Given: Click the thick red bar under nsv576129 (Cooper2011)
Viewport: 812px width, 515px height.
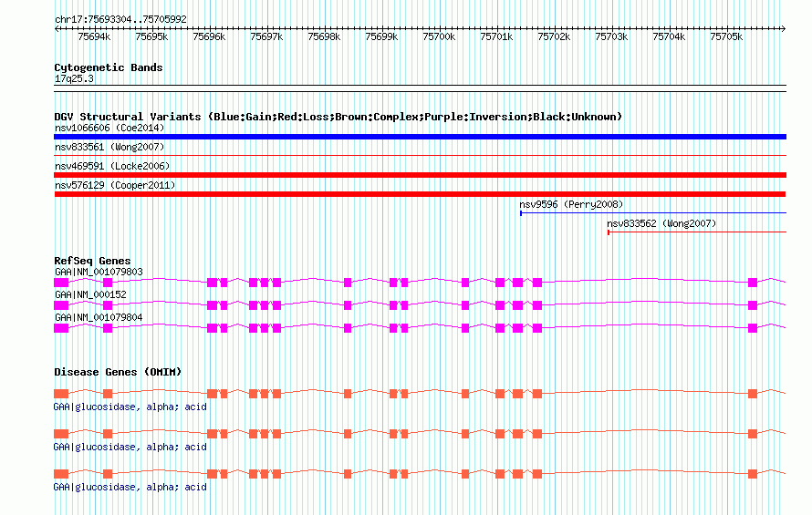Looking at the screenshot, I should 420,194.
